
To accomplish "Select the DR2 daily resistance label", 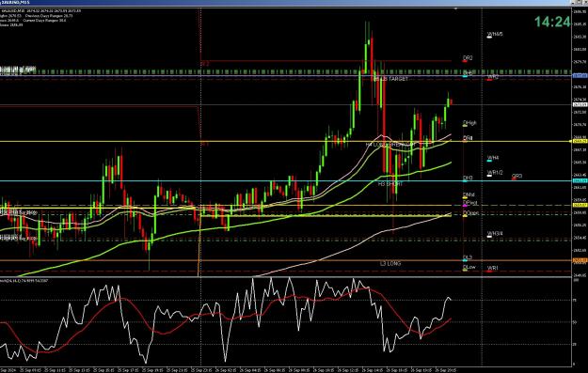I will 468,58.
